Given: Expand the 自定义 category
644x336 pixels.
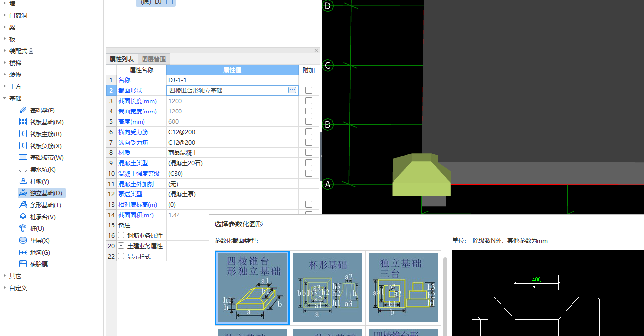Looking at the screenshot, I should (4, 288).
